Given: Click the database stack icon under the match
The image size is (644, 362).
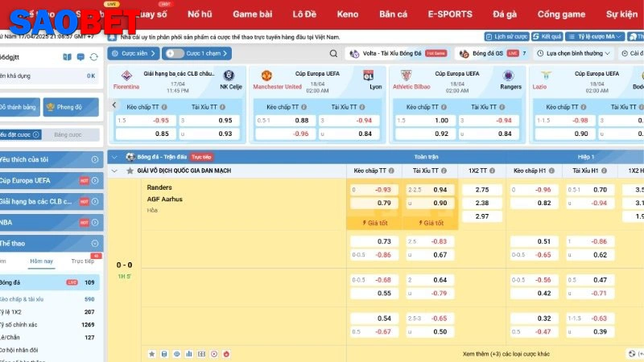Looking at the screenshot, I should (164, 354).
